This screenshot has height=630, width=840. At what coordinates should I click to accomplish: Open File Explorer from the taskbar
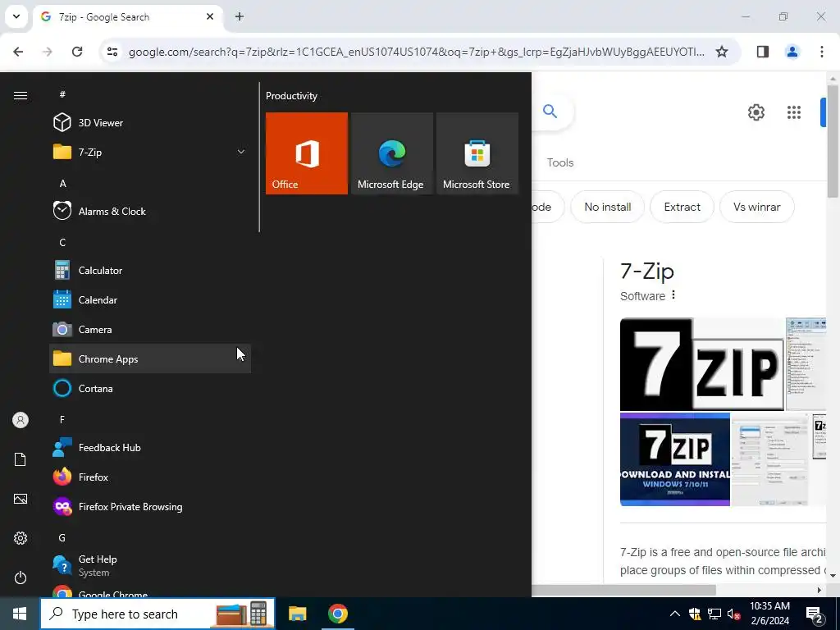(297, 614)
